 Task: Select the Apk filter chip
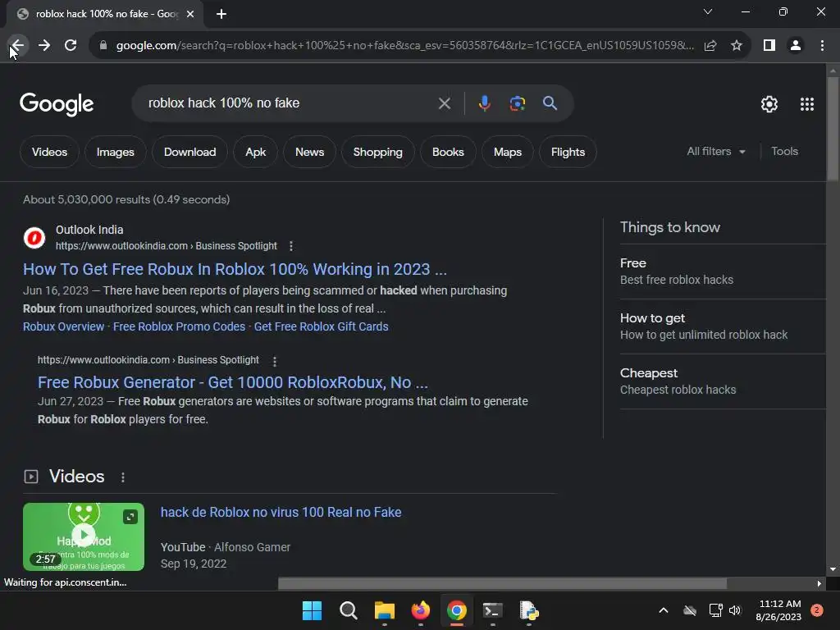[256, 152]
